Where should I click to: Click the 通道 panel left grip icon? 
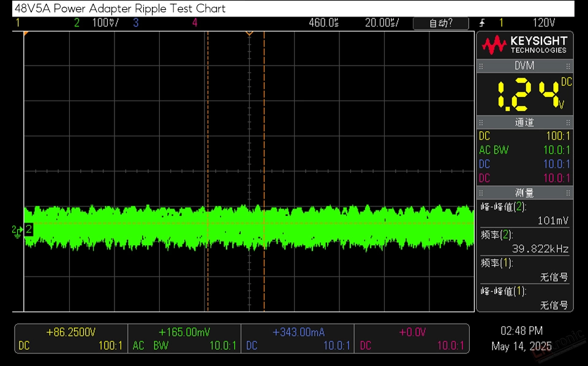pyautogui.click(x=481, y=123)
